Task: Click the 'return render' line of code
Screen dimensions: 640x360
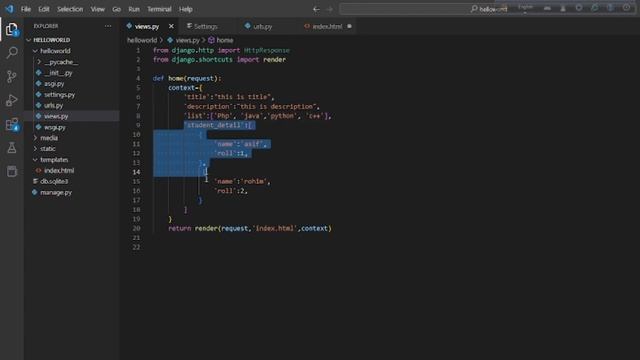Action: click(x=250, y=228)
